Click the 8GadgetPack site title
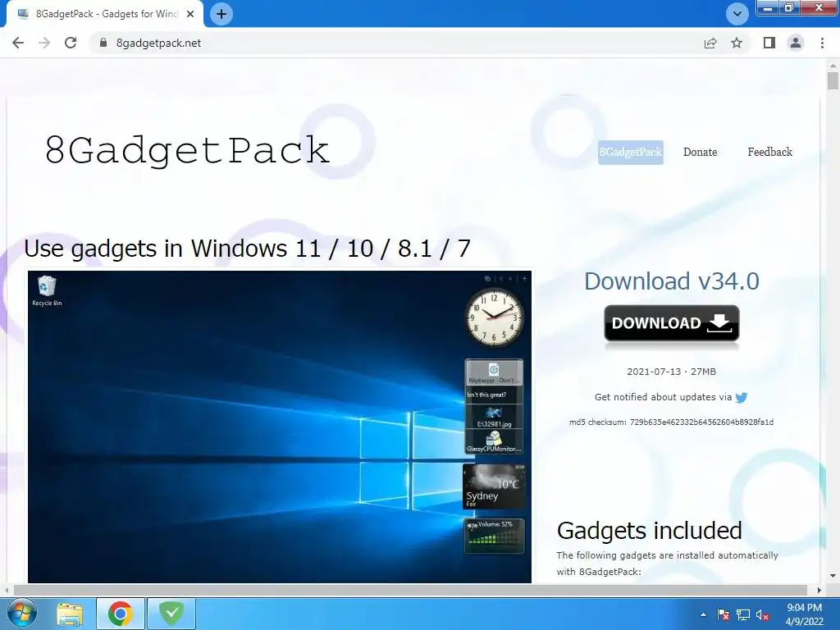The image size is (840, 630). pos(187,150)
